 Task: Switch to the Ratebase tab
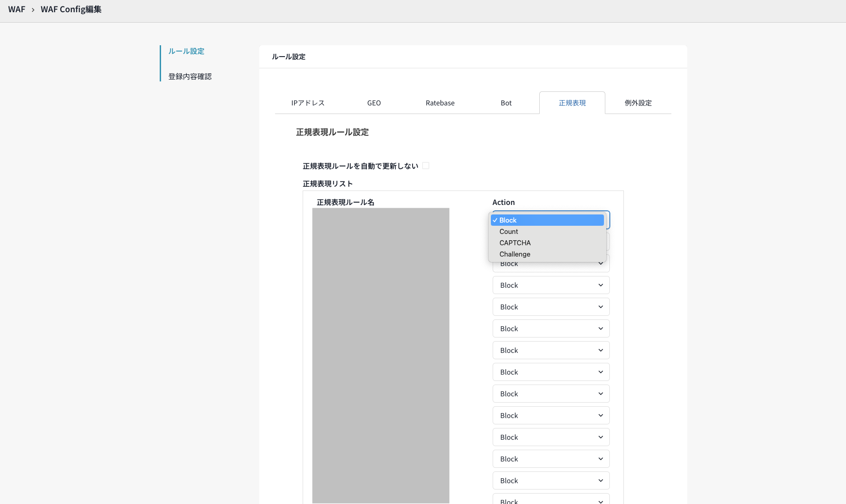pos(440,103)
